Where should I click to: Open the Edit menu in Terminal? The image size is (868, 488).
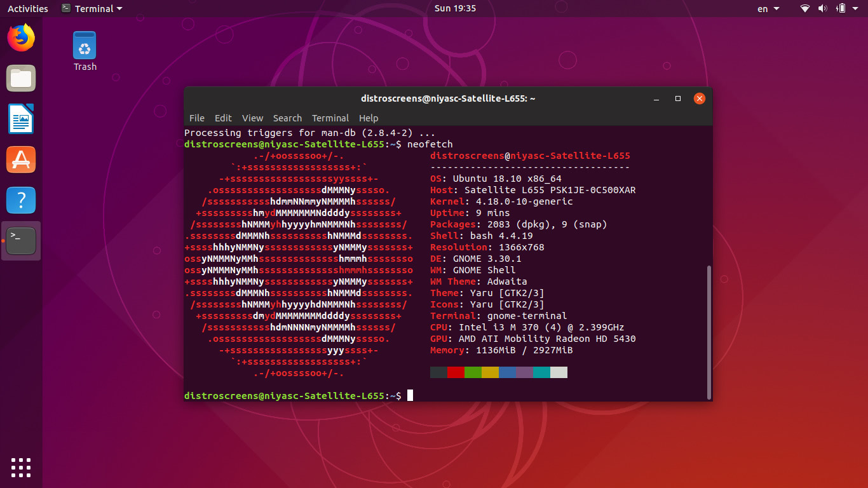223,118
